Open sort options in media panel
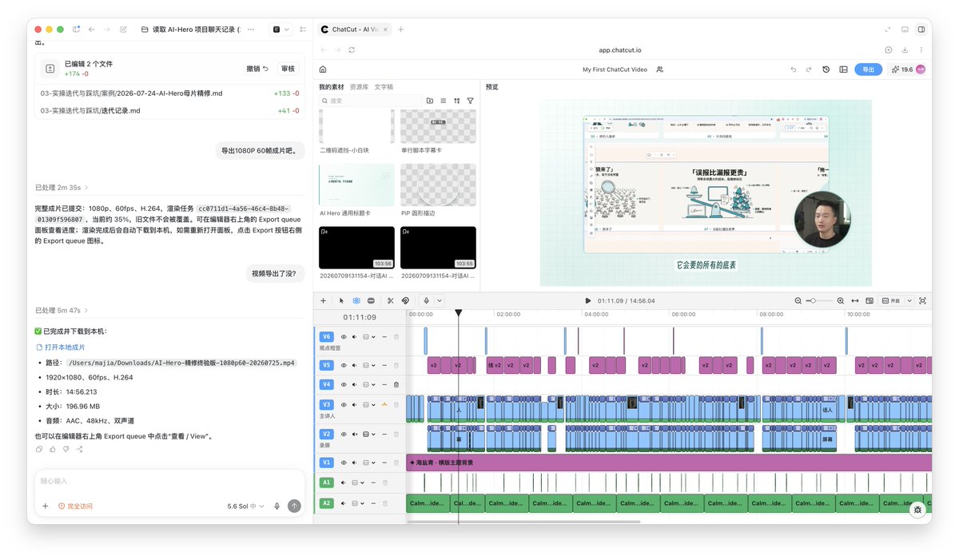 (x=456, y=101)
